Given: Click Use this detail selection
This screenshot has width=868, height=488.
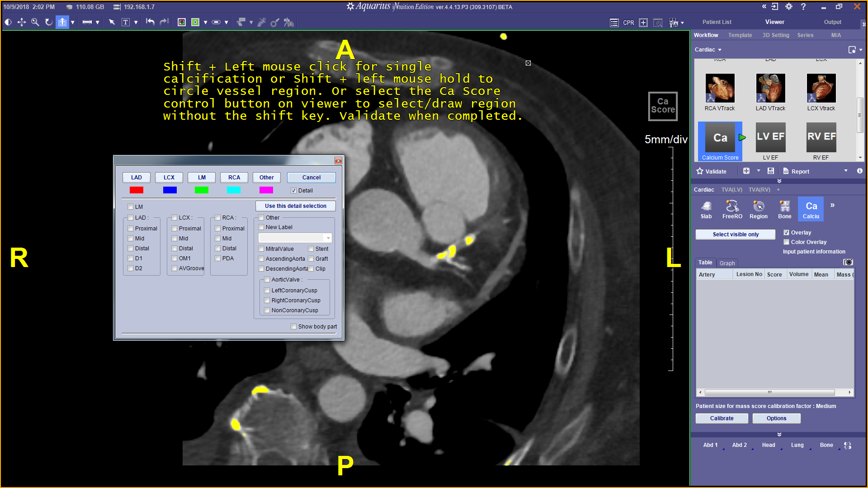Looking at the screenshot, I should pos(296,206).
